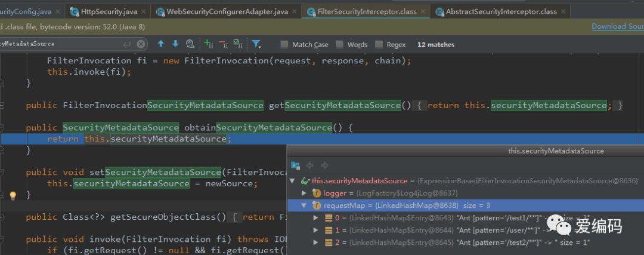Click the 'this.invoke(fi);' code line

click(x=89, y=72)
